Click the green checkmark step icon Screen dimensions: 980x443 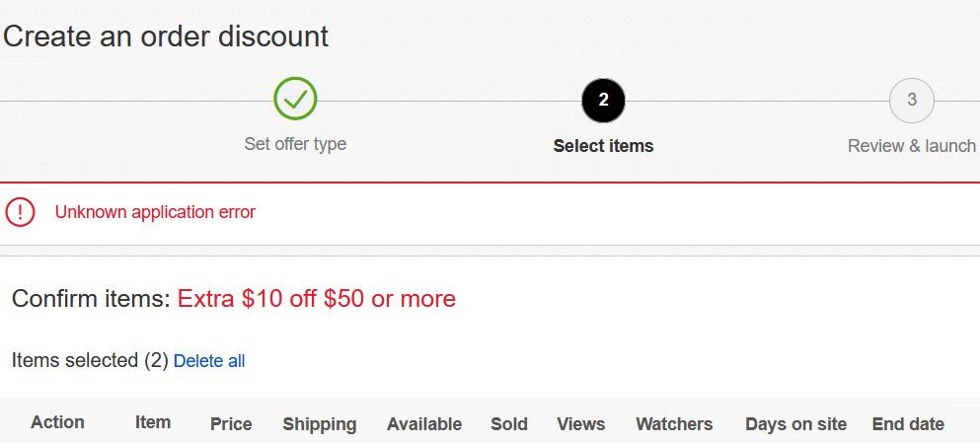[x=295, y=99]
